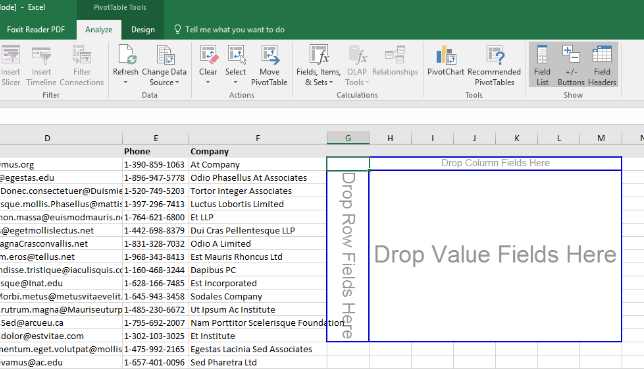The image size is (644, 369).
Task: Select Tortor Integer Associates cell
Action: (258, 191)
